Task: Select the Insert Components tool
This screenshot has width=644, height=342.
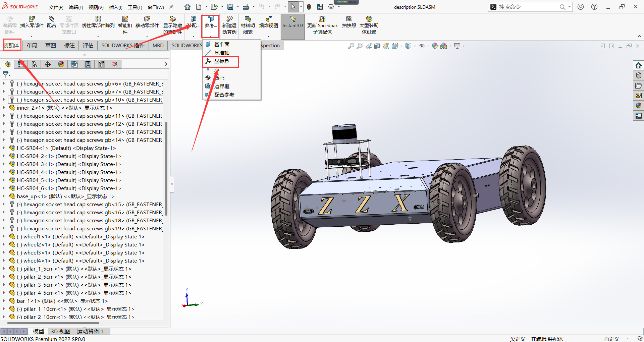Action: coord(32,23)
